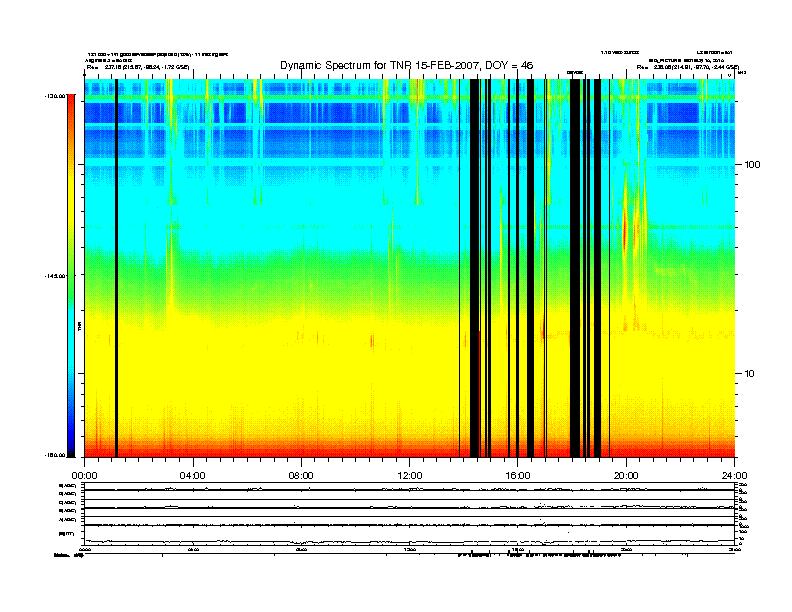Click the cyan section of the color bar
The image size is (792, 612).
tap(70, 350)
